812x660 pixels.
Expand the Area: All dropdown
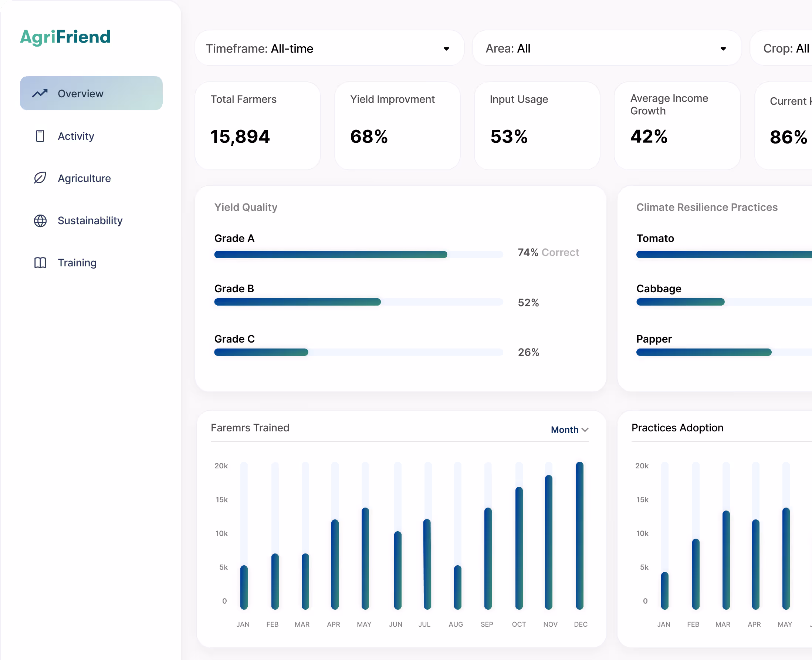[x=607, y=48]
